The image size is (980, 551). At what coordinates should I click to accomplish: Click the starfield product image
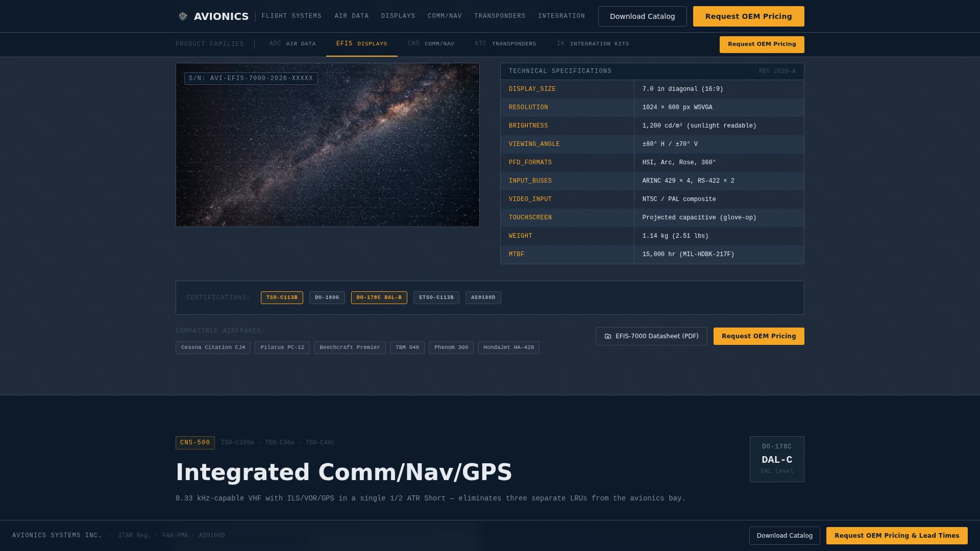[327, 144]
